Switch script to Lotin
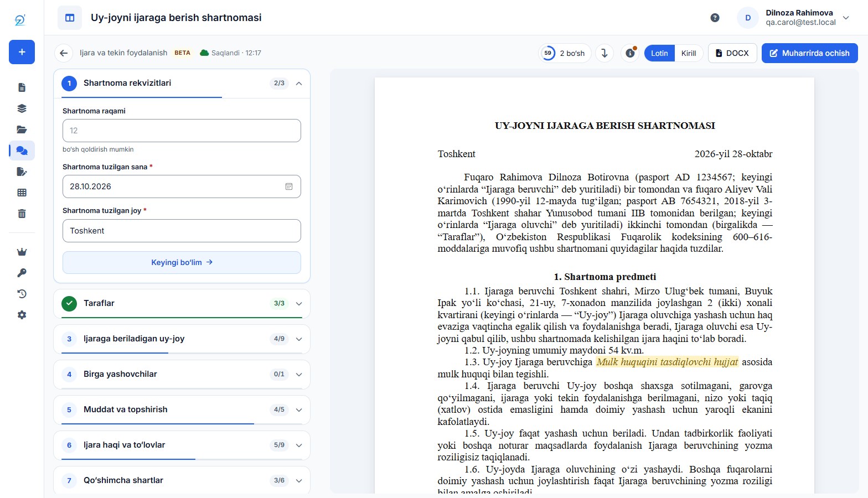868x498 pixels. (659, 53)
